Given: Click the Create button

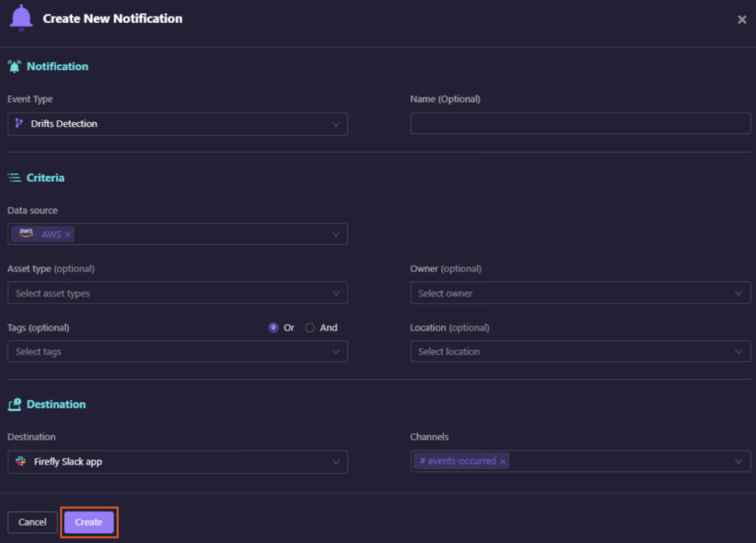Looking at the screenshot, I should pos(89,522).
